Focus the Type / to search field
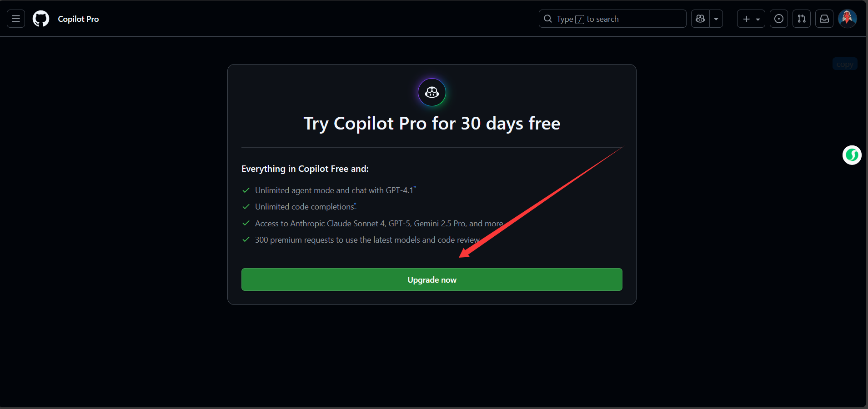868x409 pixels. pos(612,19)
